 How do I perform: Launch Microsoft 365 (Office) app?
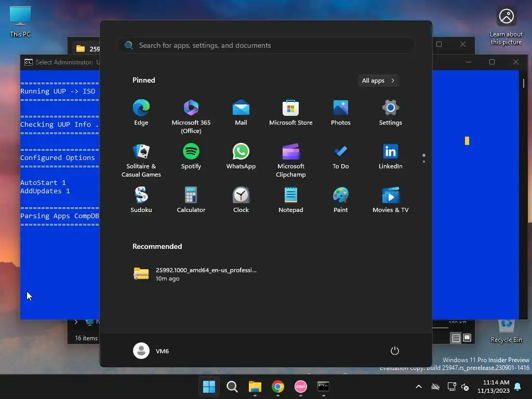click(191, 116)
